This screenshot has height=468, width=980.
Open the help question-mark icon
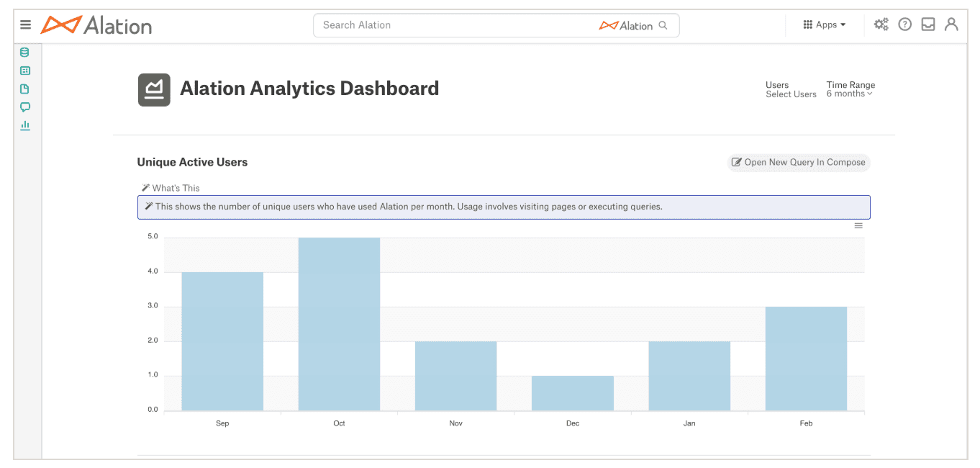[x=904, y=24]
